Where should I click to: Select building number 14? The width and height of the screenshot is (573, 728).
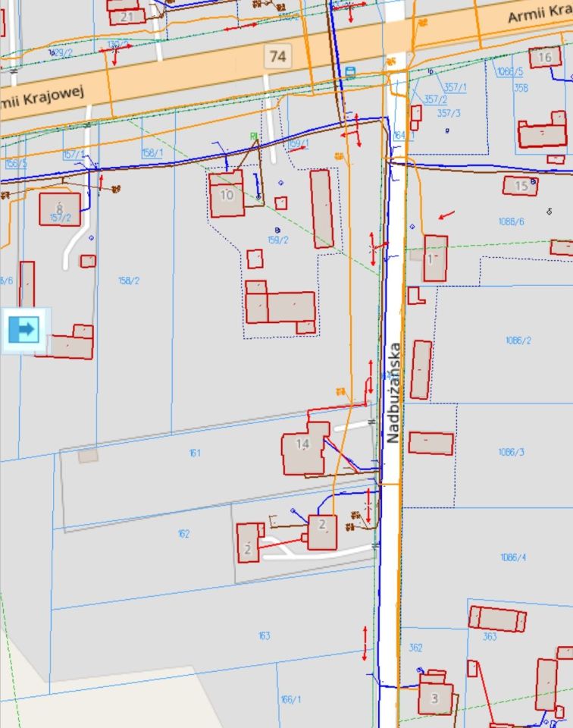pos(302,444)
